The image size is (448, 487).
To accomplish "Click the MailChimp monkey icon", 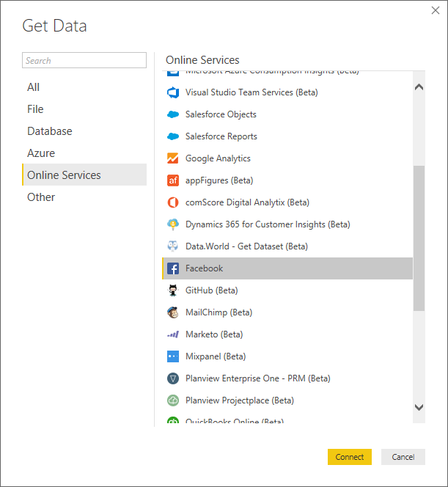I will 173,312.
